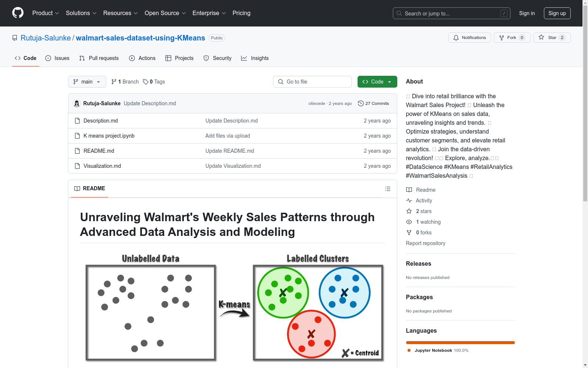The width and height of the screenshot is (588, 368).
Task: Open the README outline list icon
Action: [388, 189]
